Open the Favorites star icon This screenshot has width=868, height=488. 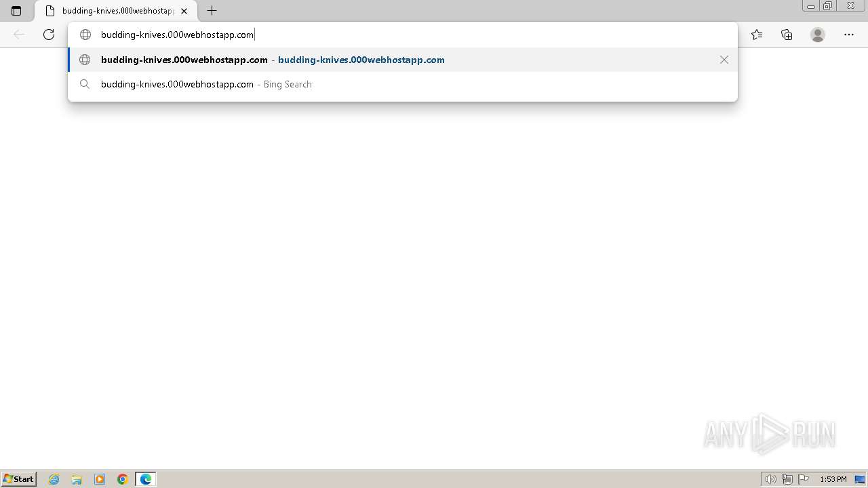757,35
